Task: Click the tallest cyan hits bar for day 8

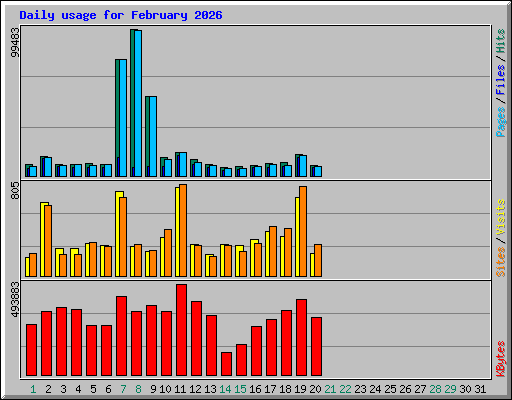Action: coord(138,103)
